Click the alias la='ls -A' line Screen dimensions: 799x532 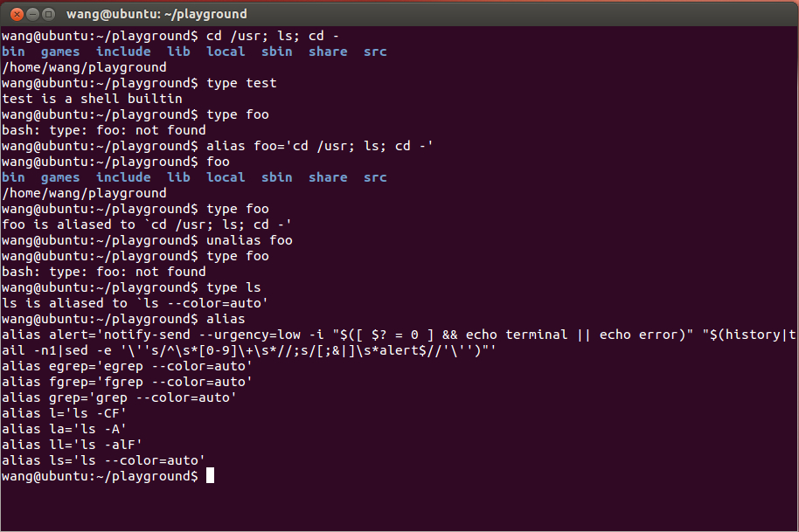pos(64,429)
